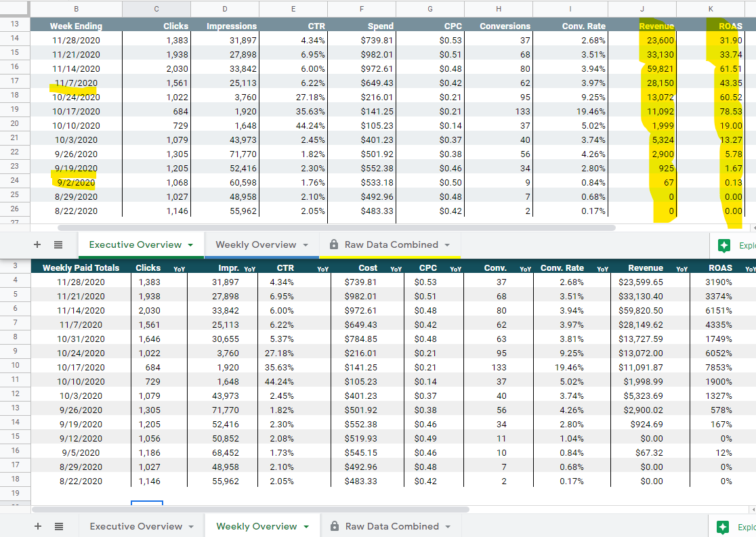
Task: Click the Weekly Paid Totals header cell
Action: [81, 267]
